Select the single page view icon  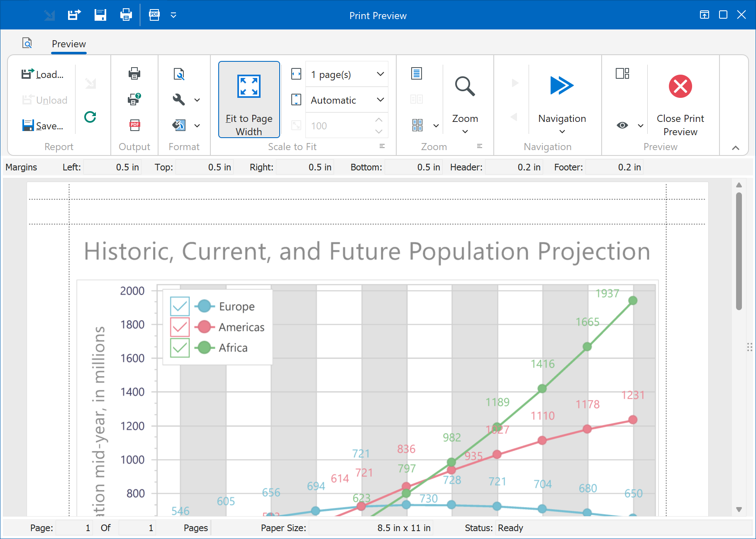point(416,74)
